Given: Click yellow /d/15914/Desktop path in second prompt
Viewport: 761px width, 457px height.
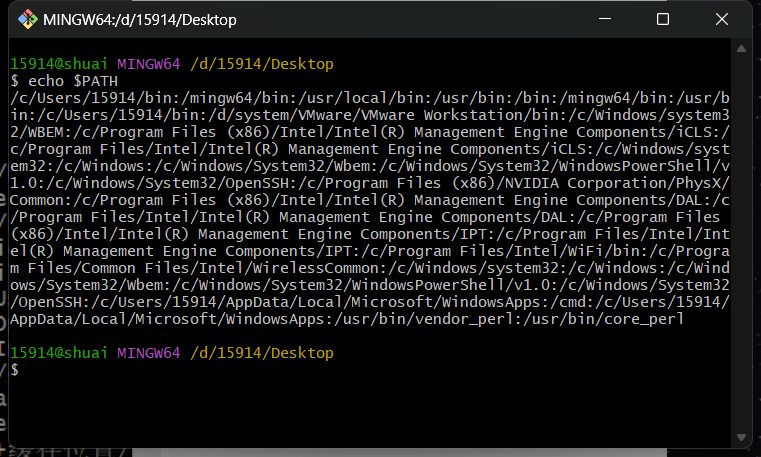Looking at the screenshot, I should pos(261,353).
